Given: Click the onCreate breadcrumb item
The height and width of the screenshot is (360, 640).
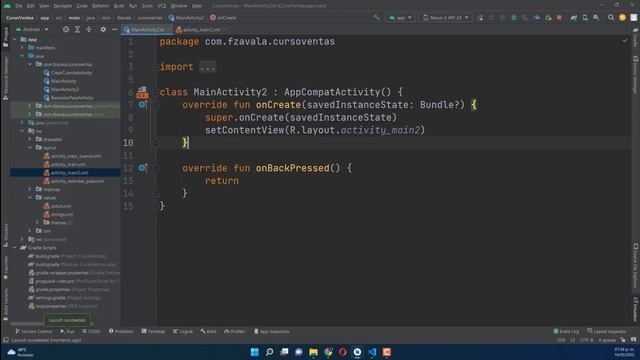Looking at the screenshot, I should (223, 18).
